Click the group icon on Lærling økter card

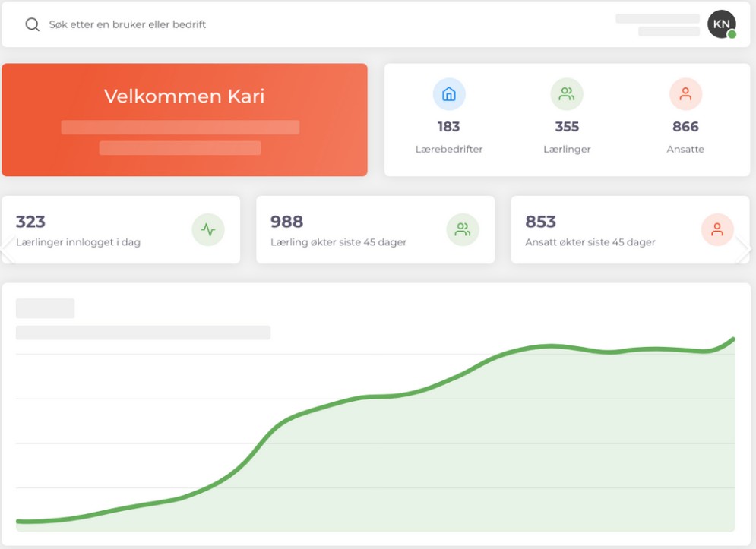tap(464, 230)
